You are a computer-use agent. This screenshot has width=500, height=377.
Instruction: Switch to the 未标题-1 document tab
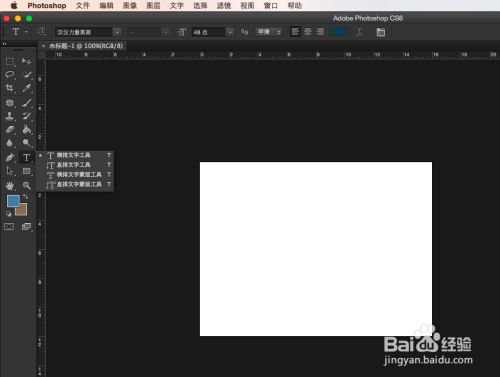click(86, 46)
